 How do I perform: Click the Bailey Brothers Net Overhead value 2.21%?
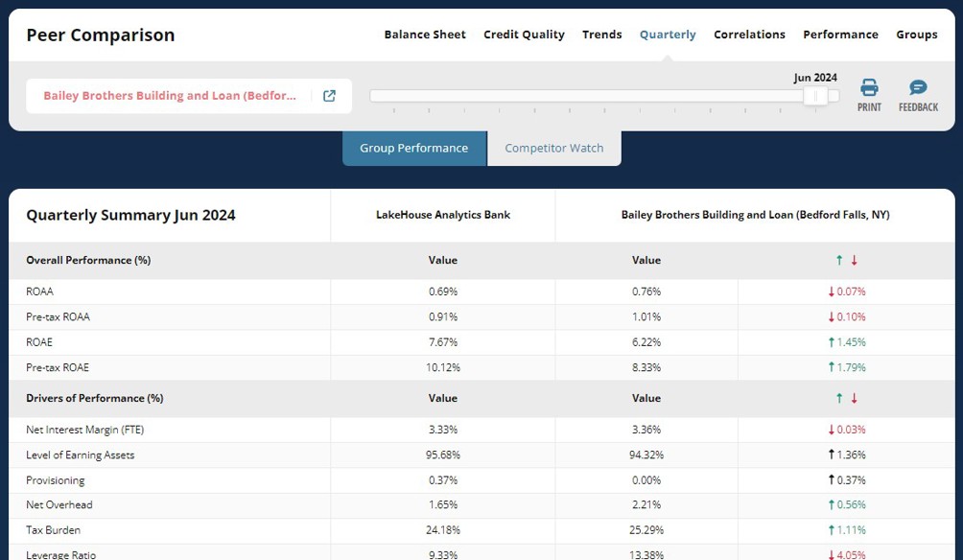pyautogui.click(x=646, y=504)
